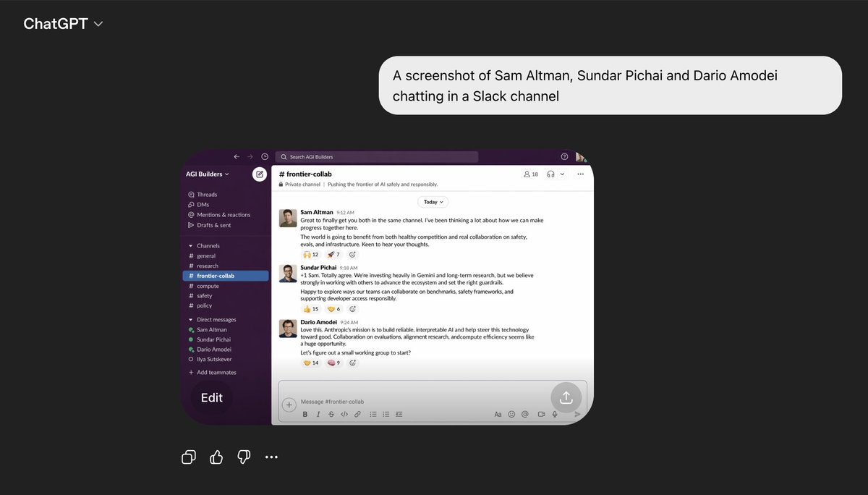Select the frontier-collab channel in sidebar
Viewport: 868px width, 495px height.
(226, 276)
